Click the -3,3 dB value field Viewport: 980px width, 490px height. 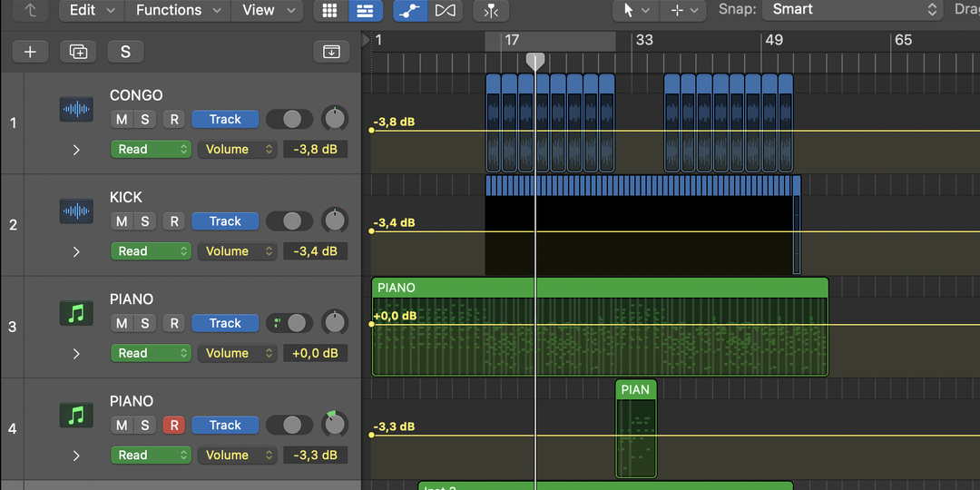316,455
